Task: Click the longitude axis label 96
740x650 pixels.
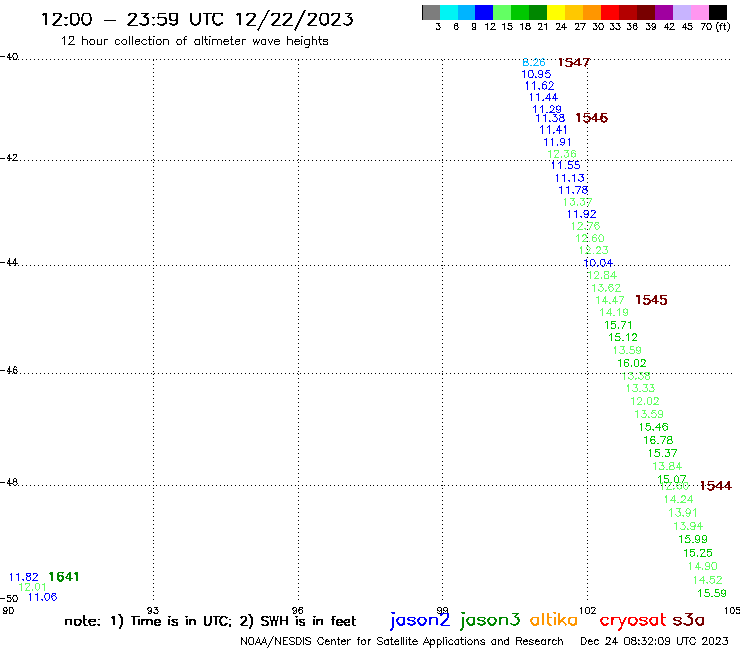Action: (x=297, y=610)
